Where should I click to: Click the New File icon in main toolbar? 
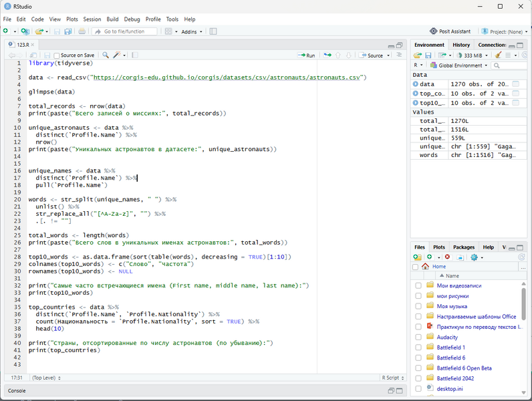[x=6, y=31]
